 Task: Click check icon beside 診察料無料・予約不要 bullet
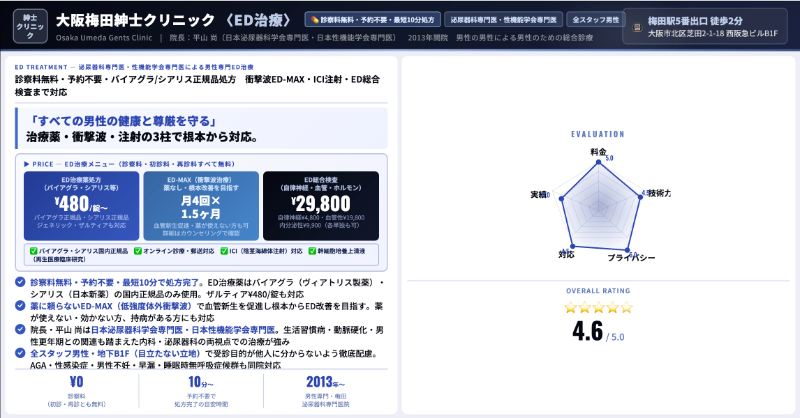coord(21,283)
